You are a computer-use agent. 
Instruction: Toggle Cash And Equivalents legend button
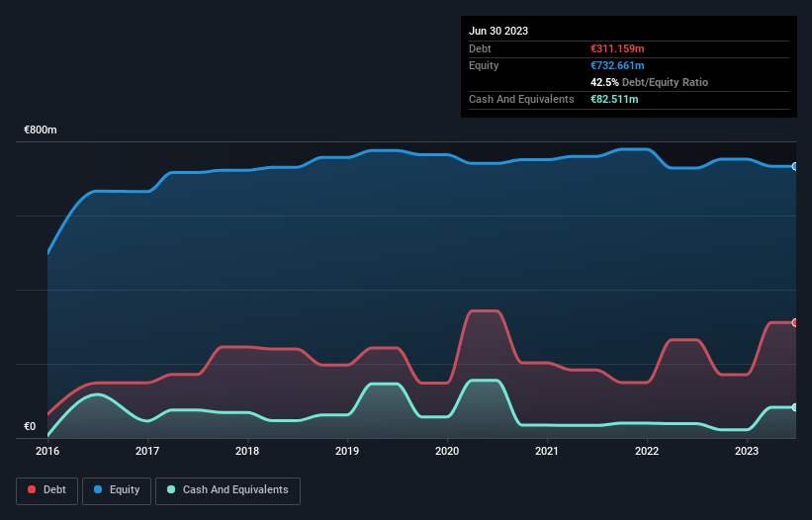[227, 490]
